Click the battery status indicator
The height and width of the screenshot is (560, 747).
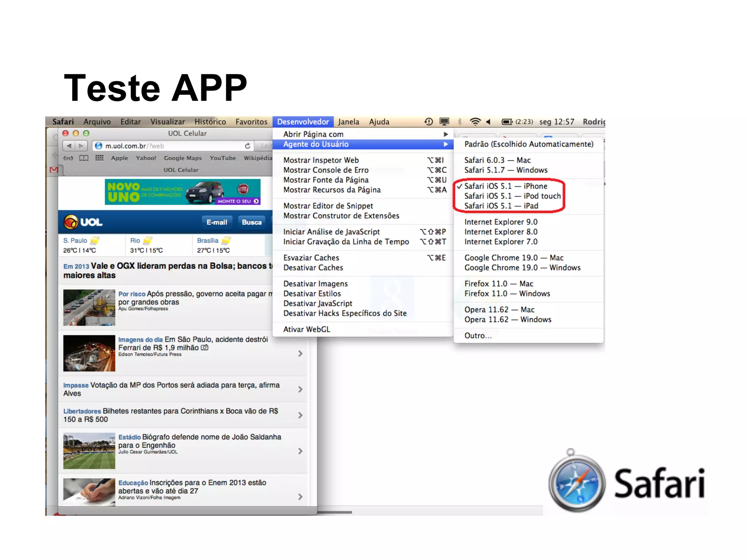click(507, 122)
